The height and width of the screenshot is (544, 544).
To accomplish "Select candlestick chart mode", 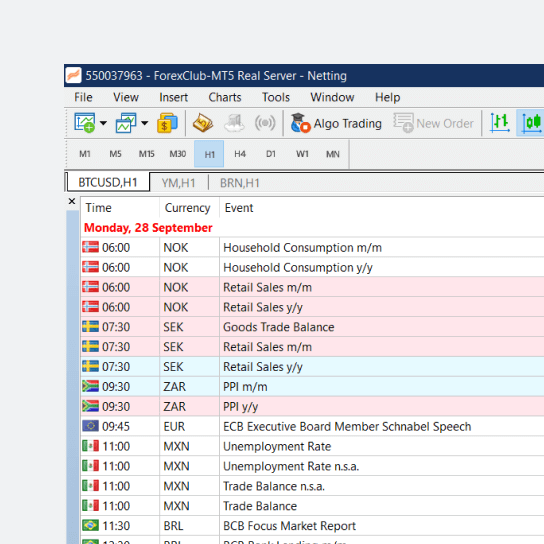I will [x=531, y=123].
